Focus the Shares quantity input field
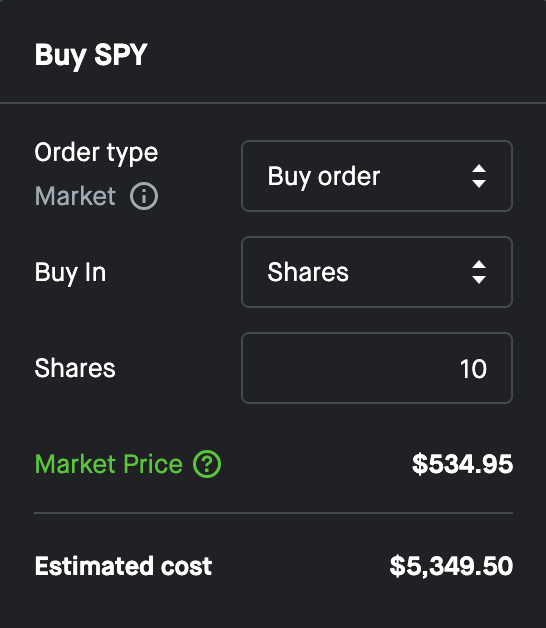Image resolution: width=546 pixels, height=628 pixels. click(x=377, y=368)
